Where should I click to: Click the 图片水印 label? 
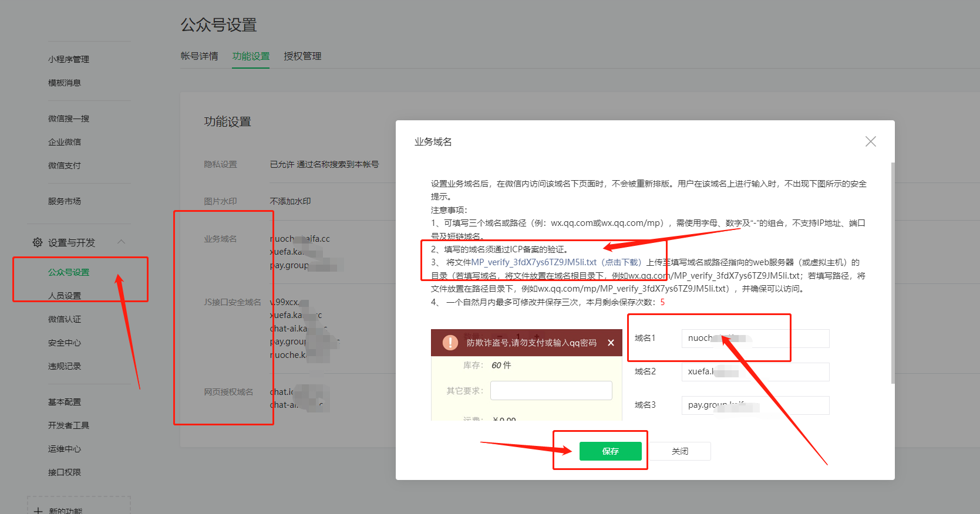coord(220,201)
